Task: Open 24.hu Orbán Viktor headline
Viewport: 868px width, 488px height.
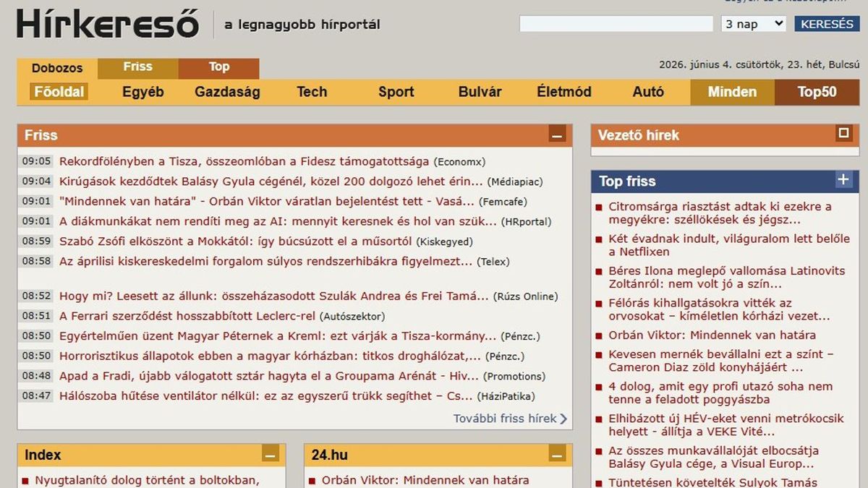Action: click(425, 480)
